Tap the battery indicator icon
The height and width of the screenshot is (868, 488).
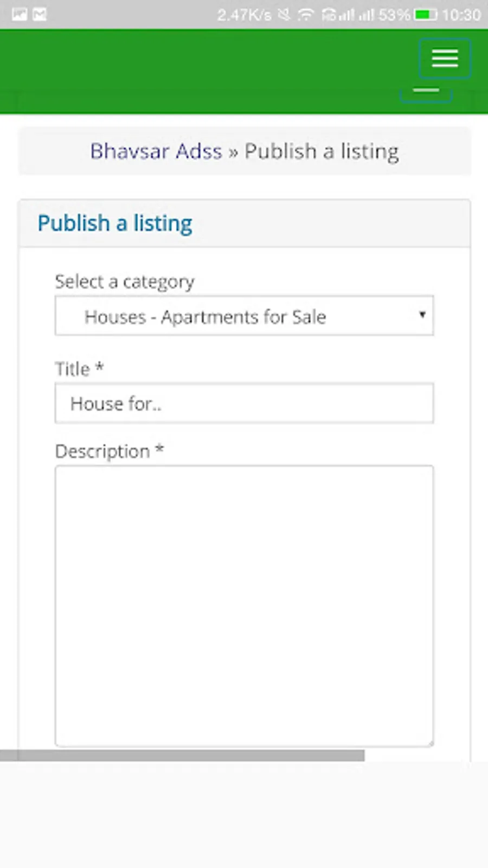426,15
